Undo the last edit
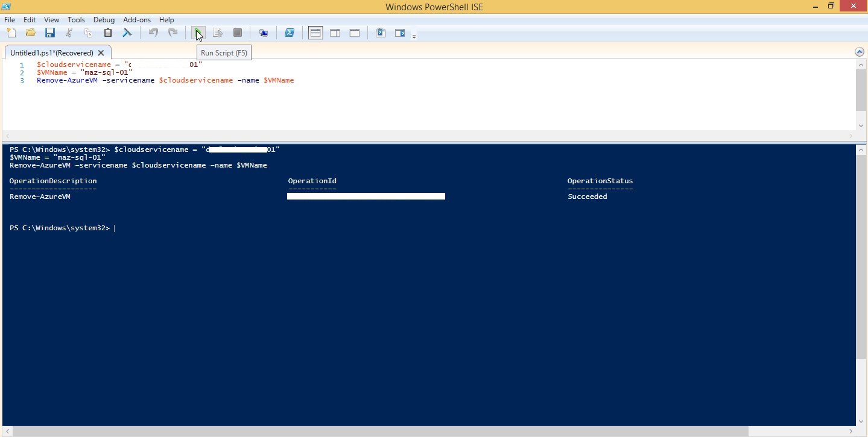 pos(153,33)
